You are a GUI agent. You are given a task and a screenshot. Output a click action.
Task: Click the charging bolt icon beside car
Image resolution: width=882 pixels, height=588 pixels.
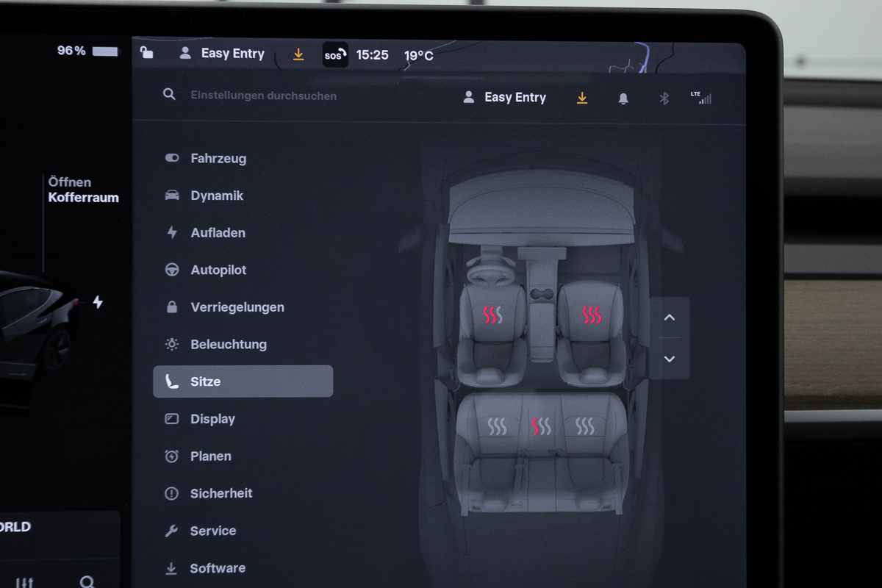pyautogui.click(x=98, y=301)
